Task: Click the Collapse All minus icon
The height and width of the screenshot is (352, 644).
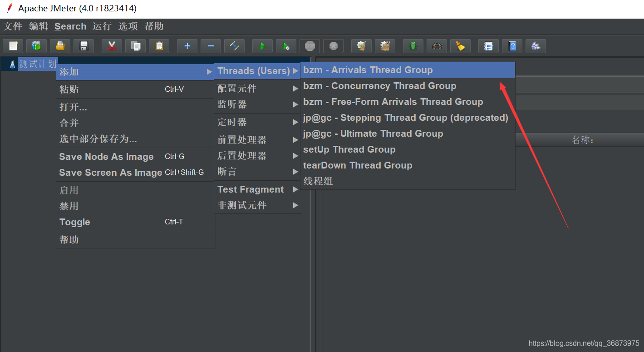Action: (x=211, y=46)
